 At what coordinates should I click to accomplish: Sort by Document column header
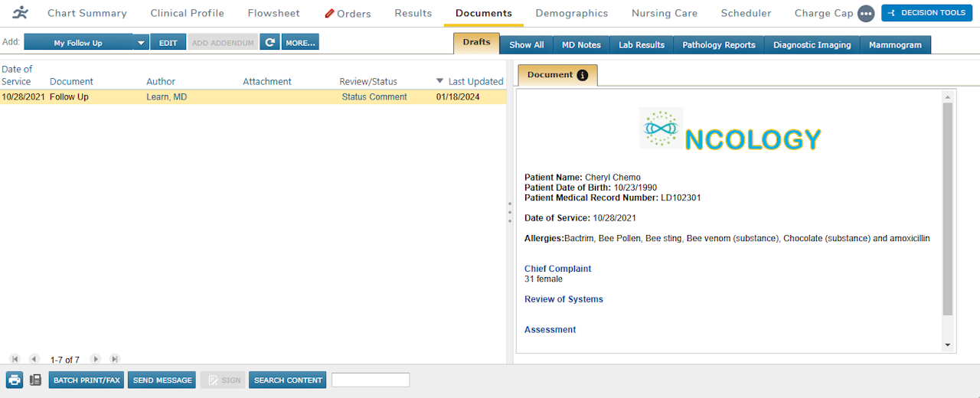point(71,81)
